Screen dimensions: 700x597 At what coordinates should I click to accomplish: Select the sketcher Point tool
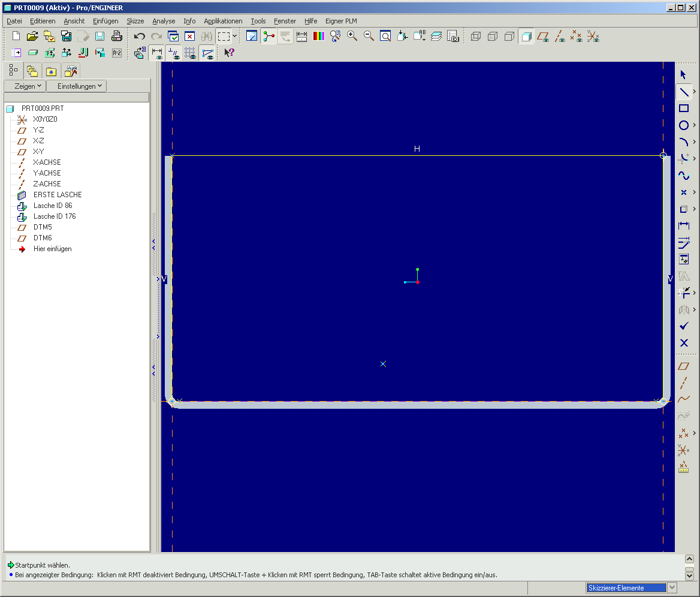pos(683,192)
